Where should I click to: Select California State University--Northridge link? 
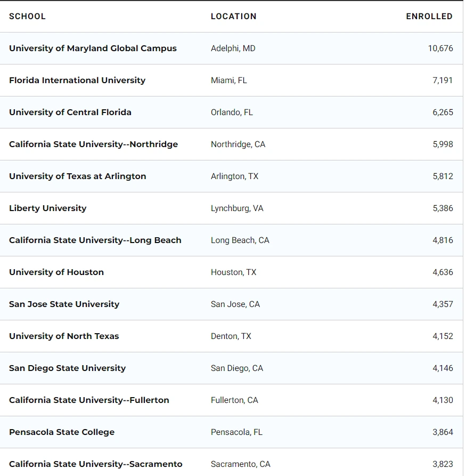(93, 144)
